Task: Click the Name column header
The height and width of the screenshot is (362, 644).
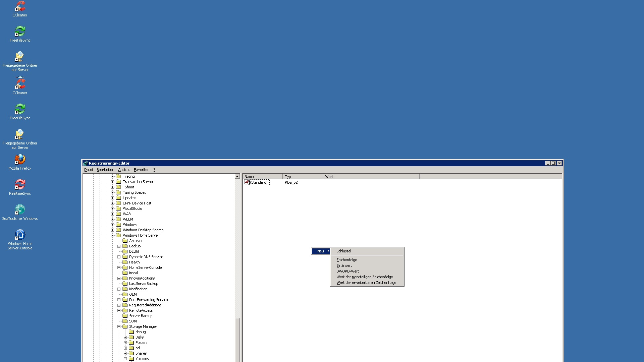Action: [262, 176]
